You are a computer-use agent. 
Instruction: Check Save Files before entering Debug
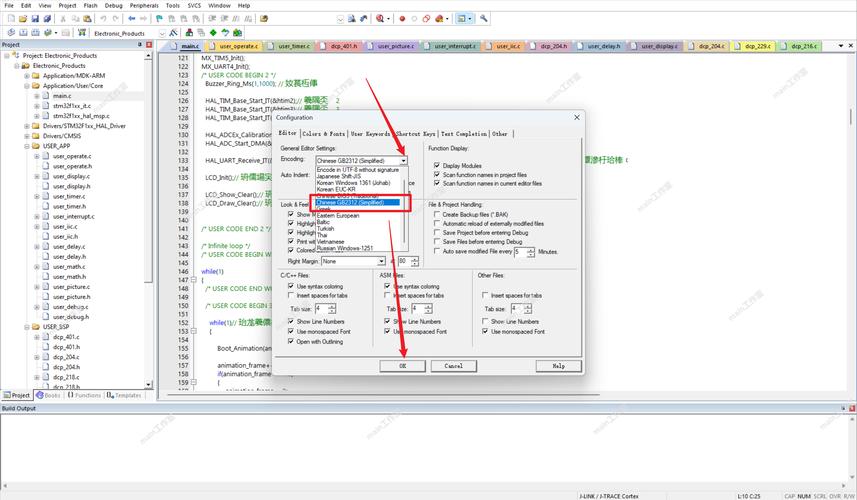pos(437,241)
